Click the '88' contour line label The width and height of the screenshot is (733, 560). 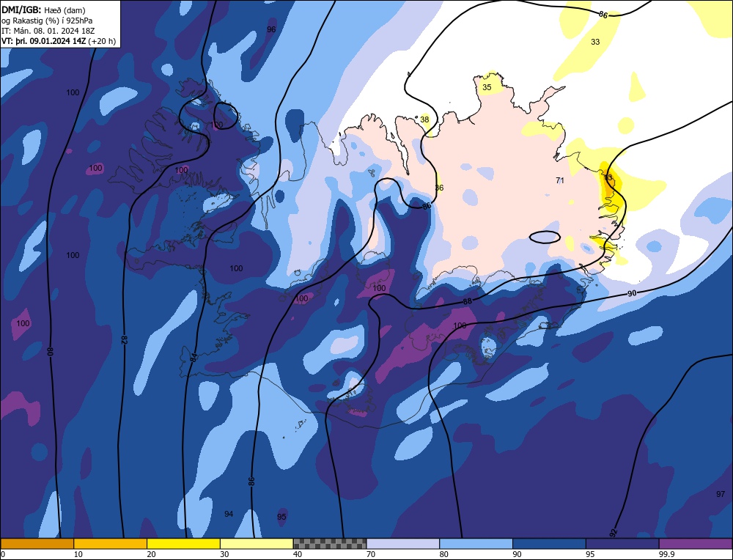pyautogui.click(x=468, y=301)
